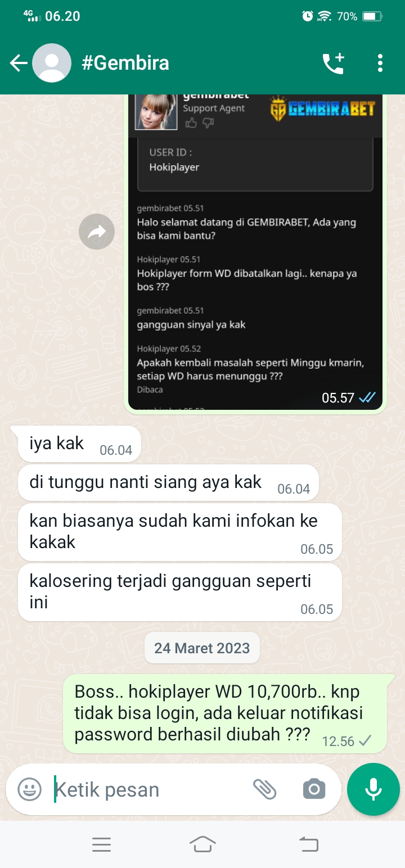Tap the #Gembira contact name
Image resolution: width=405 pixels, height=868 pixels.
point(125,63)
